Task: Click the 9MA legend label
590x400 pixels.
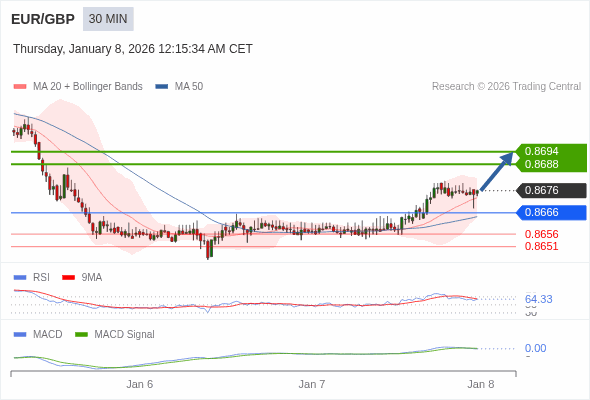Action: click(x=92, y=278)
